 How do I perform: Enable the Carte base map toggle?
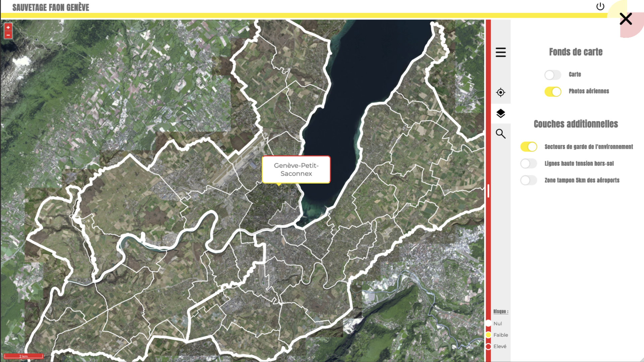[x=552, y=75]
